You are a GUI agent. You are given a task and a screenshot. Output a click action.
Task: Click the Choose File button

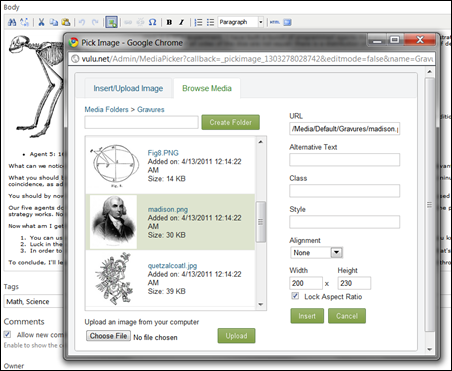coord(108,336)
